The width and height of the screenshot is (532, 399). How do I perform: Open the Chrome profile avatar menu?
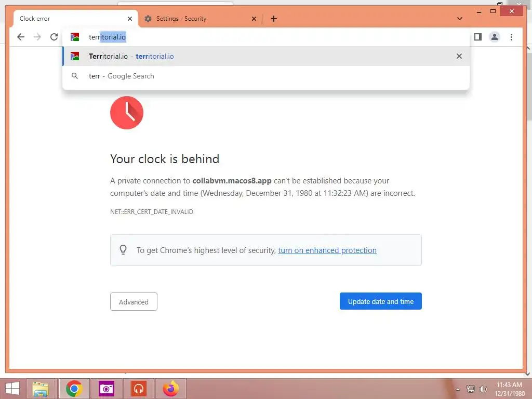pos(495,37)
